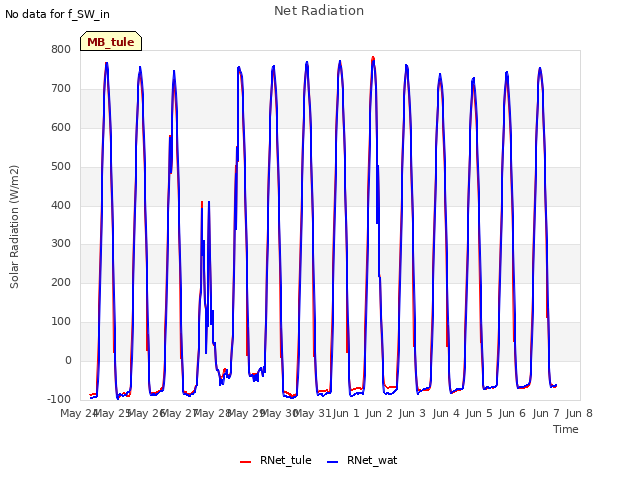Toggle the RNet_wat legend entry
The width and height of the screenshot is (640, 480).
click(362, 460)
